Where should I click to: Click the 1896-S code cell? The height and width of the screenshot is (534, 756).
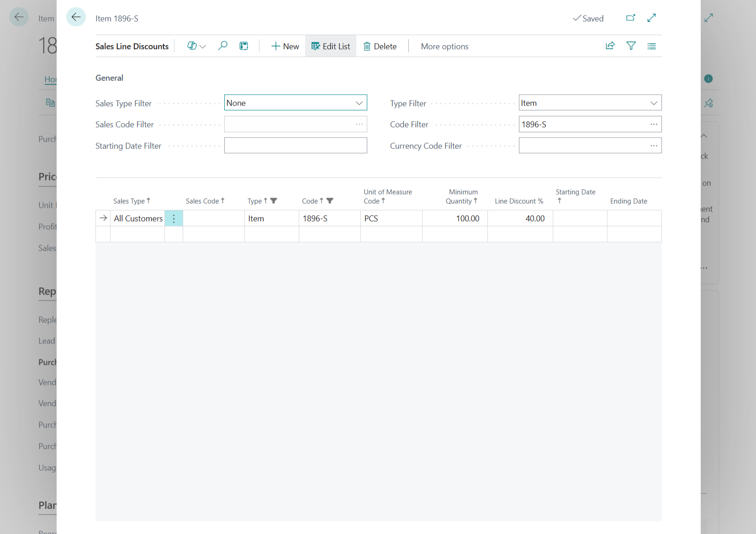coord(330,218)
